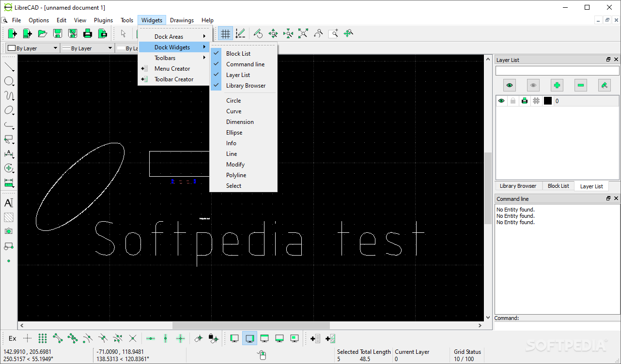Click the Redraw icon

tap(258, 33)
